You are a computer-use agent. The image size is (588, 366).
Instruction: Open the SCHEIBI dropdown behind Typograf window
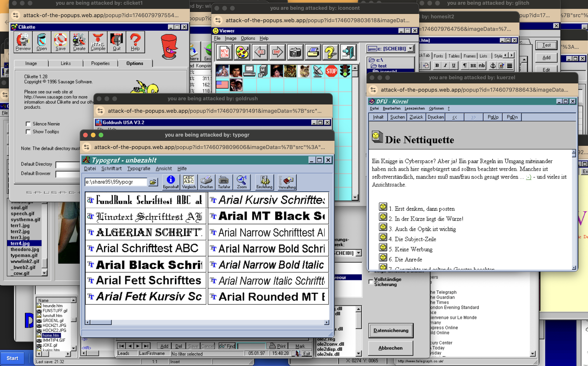point(359,253)
